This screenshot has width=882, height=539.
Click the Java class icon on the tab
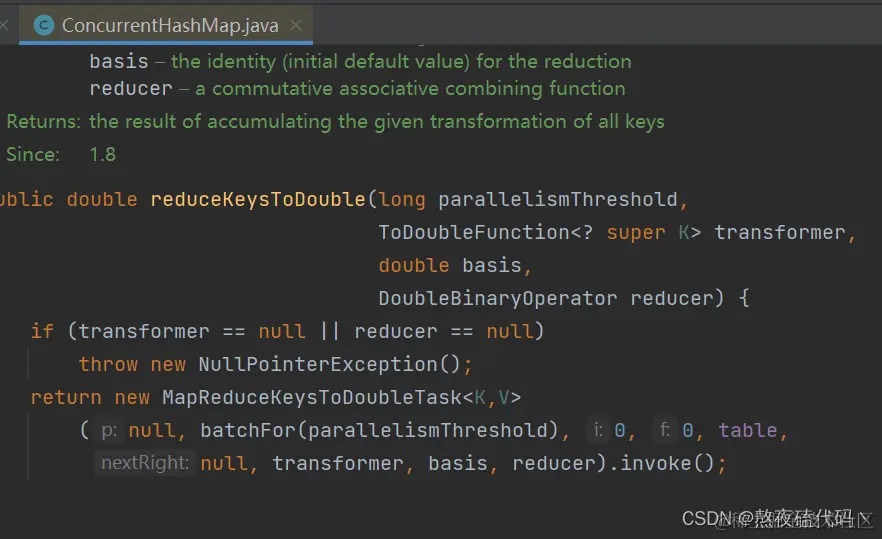[x=44, y=25]
